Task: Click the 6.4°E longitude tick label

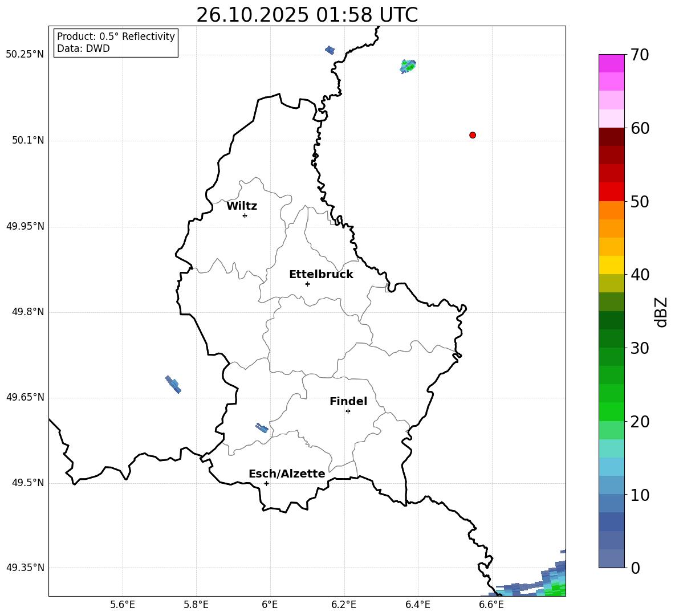Action: pyautogui.click(x=417, y=605)
